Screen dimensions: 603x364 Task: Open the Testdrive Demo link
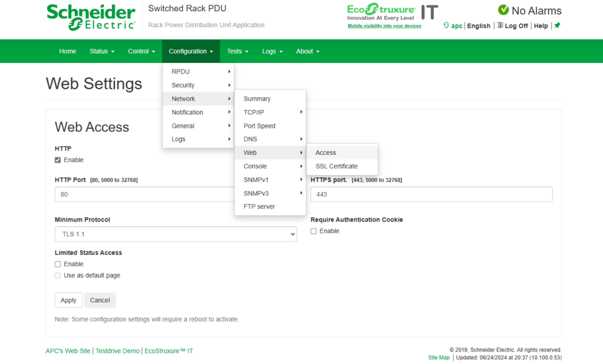pos(117,350)
